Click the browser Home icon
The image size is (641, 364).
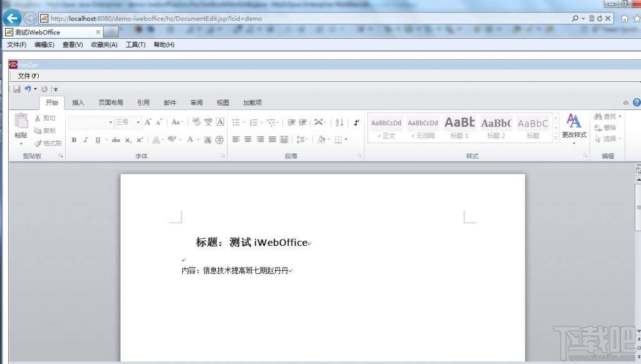(x=624, y=18)
